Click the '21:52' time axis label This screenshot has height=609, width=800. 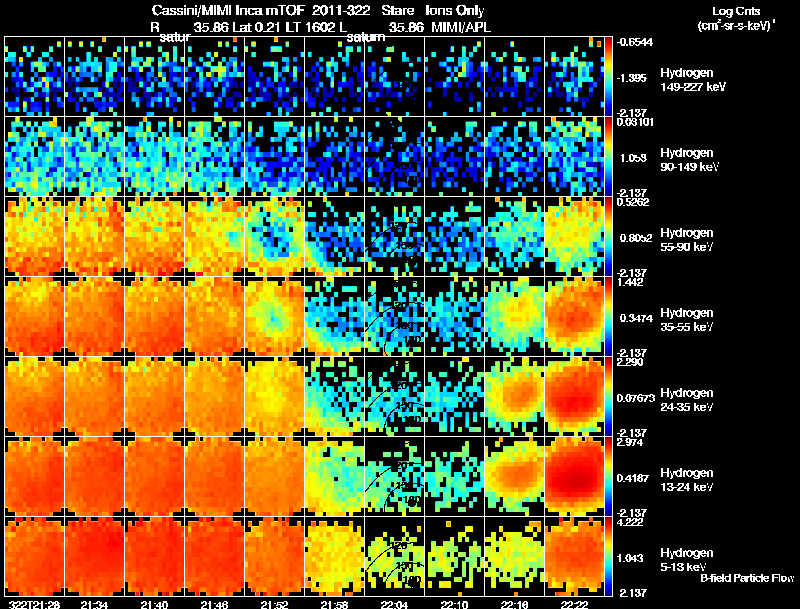coord(274,604)
